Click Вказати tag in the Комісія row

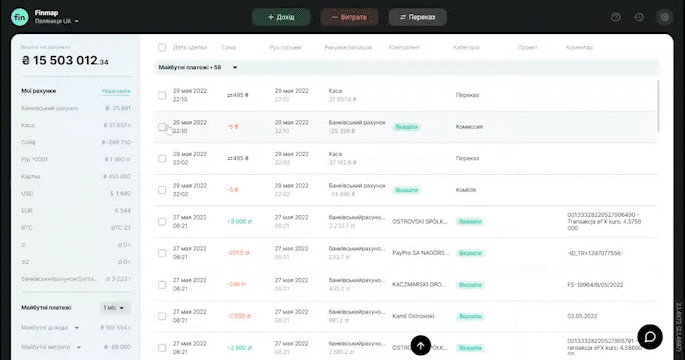tap(407, 190)
